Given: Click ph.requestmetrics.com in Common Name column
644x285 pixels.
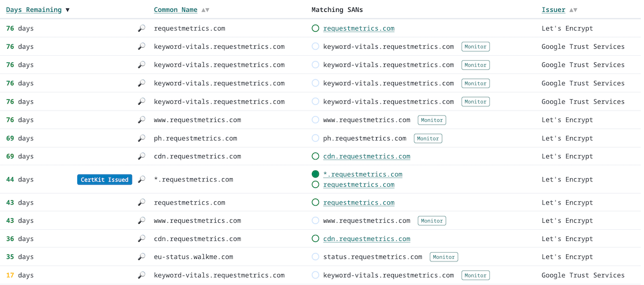Looking at the screenshot, I should tap(195, 138).
